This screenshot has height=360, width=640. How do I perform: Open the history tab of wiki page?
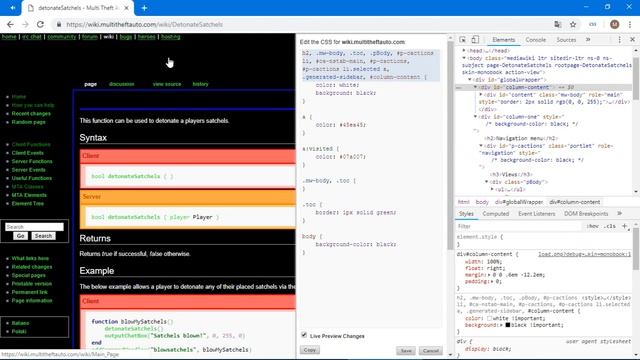pyautogui.click(x=200, y=84)
